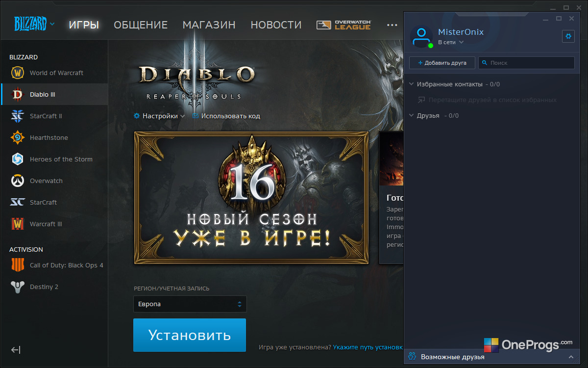
Task: Select the Call of Duty: Black Ops 4 icon
Action: tap(18, 265)
